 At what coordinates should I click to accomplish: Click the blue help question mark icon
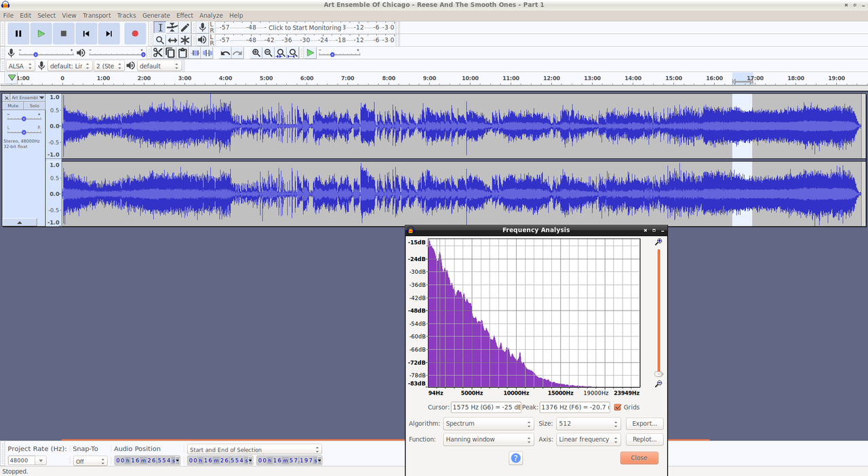515,458
